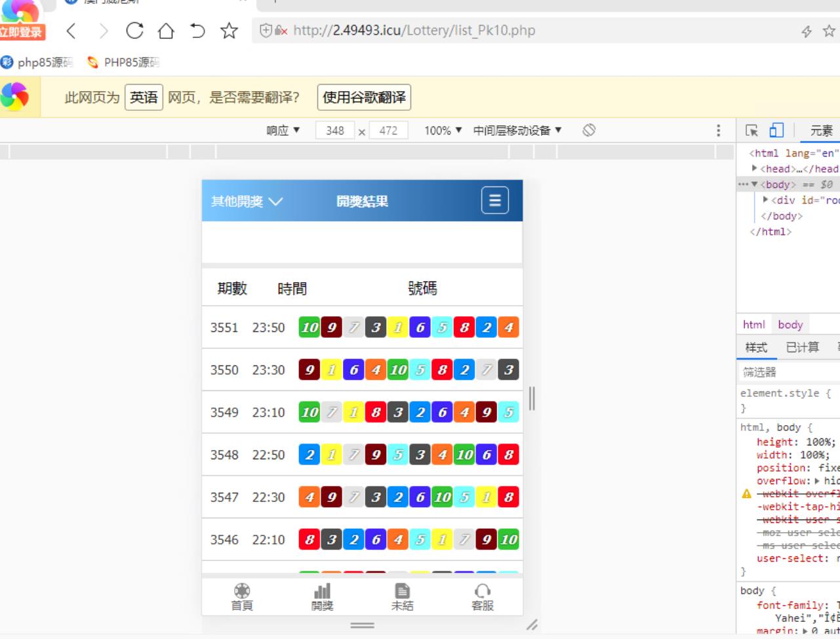The height and width of the screenshot is (639, 840).
Task: Click the 使用谷歌翻译 button
Action: coord(364,97)
